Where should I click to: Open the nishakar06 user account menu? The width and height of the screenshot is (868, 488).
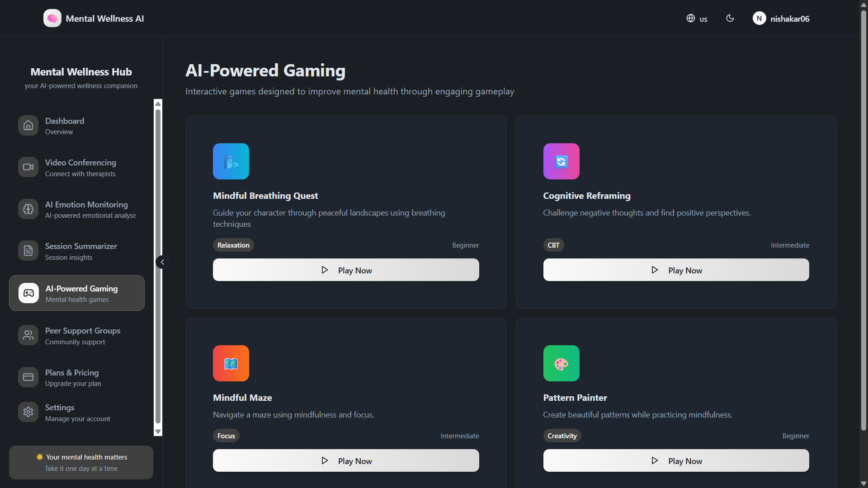coord(781,19)
